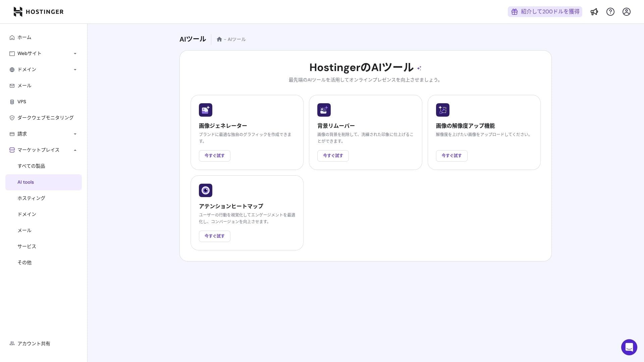
Task: Open the account profile icon
Action: [x=626, y=12]
